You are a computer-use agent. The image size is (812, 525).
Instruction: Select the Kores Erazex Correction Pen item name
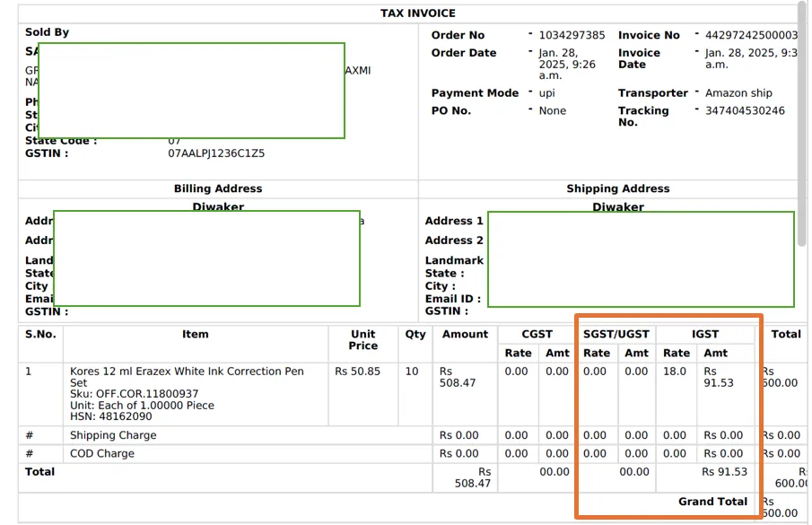coord(187,377)
